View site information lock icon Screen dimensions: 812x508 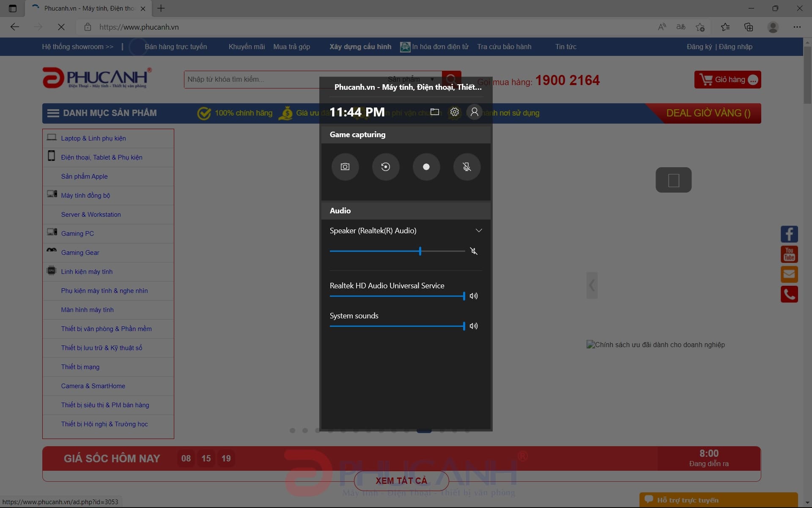88,27
